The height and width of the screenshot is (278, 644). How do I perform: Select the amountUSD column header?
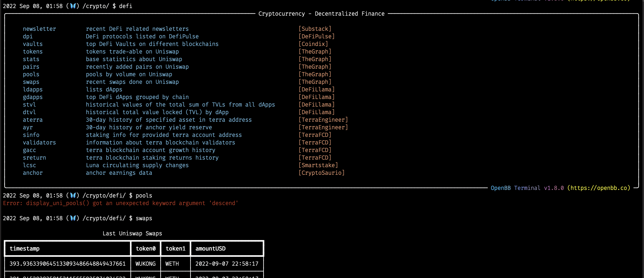[211, 248]
